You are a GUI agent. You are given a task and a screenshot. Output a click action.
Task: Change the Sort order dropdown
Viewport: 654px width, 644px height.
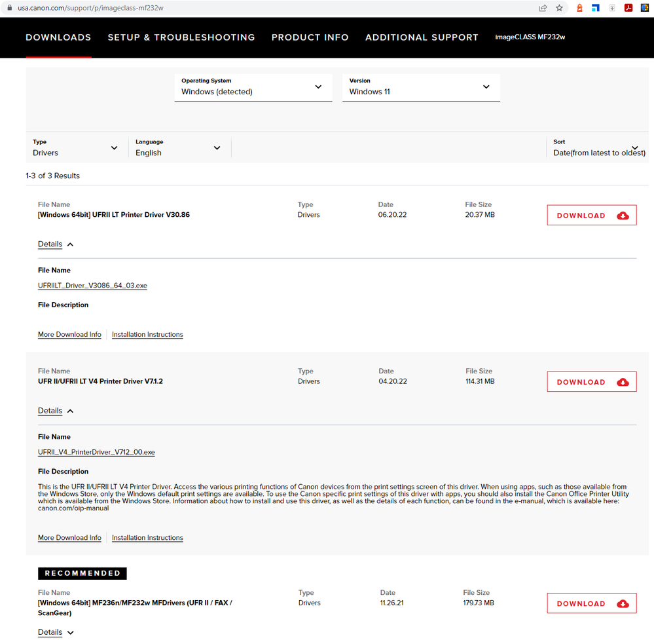[599, 148]
